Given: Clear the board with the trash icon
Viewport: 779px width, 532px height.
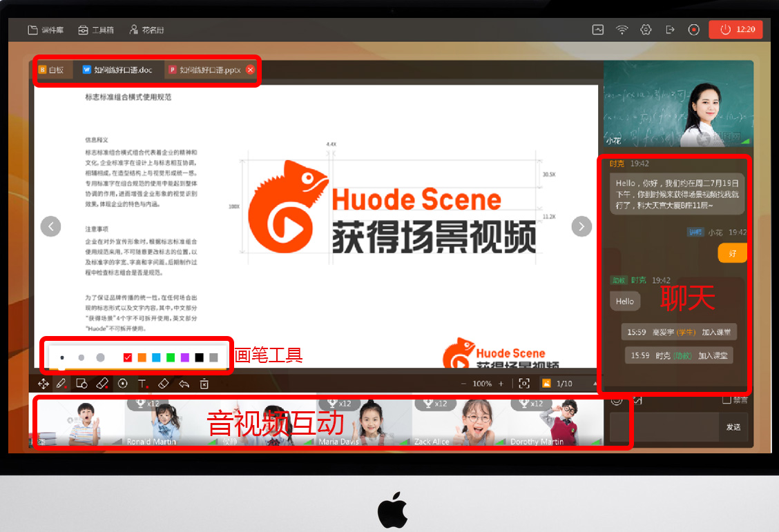Looking at the screenshot, I should (204, 384).
